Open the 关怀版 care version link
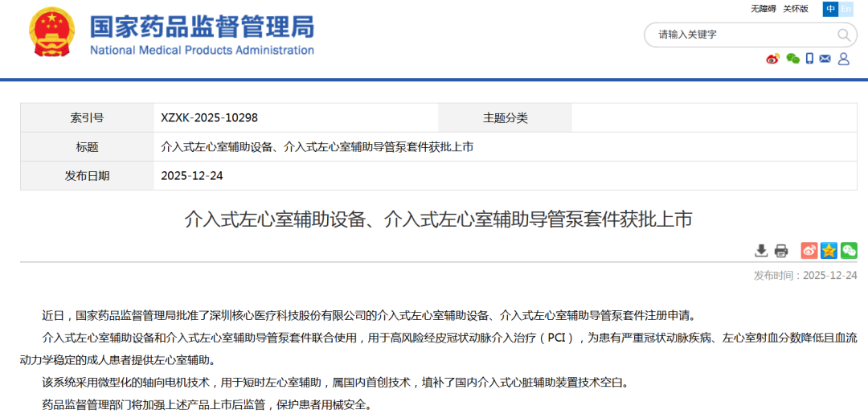The image size is (868, 418). (x=796, y=9)
